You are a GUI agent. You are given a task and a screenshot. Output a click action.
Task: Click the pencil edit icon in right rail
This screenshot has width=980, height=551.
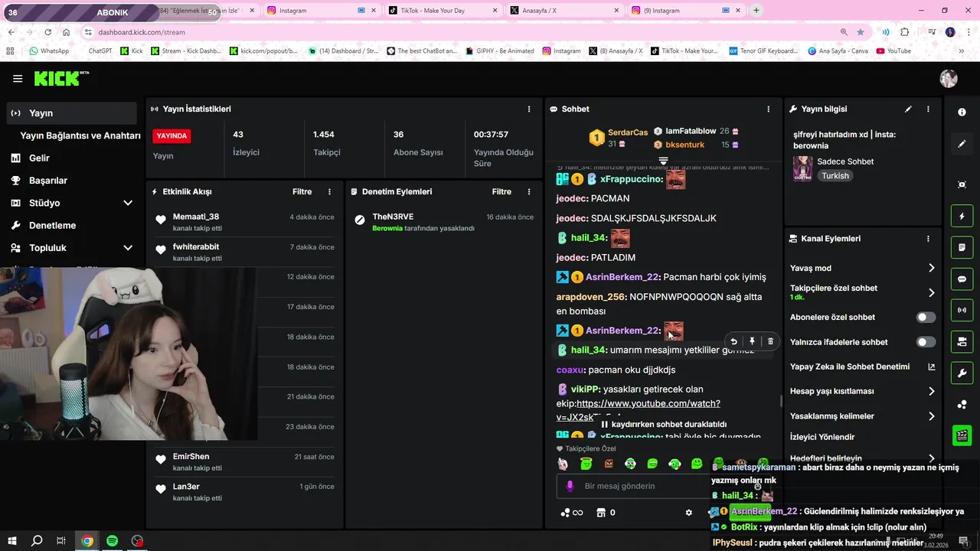pyautogui.click(x=962, y=143)
